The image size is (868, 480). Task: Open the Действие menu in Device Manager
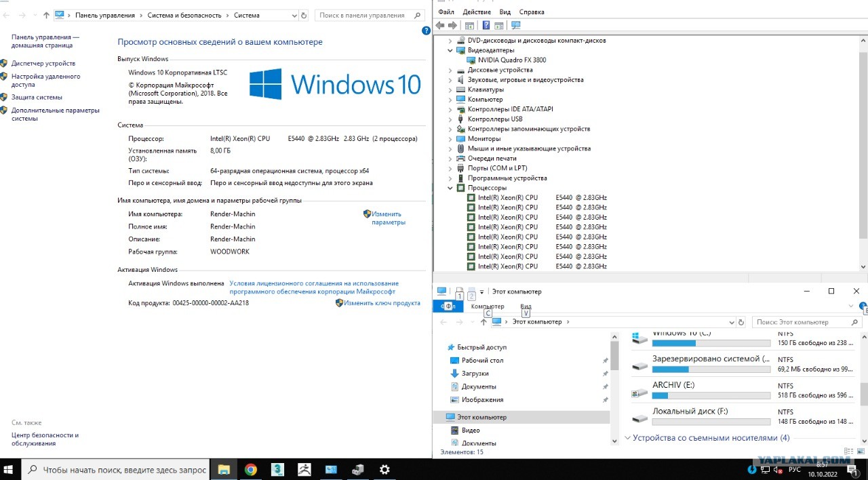tap(476, 12)
